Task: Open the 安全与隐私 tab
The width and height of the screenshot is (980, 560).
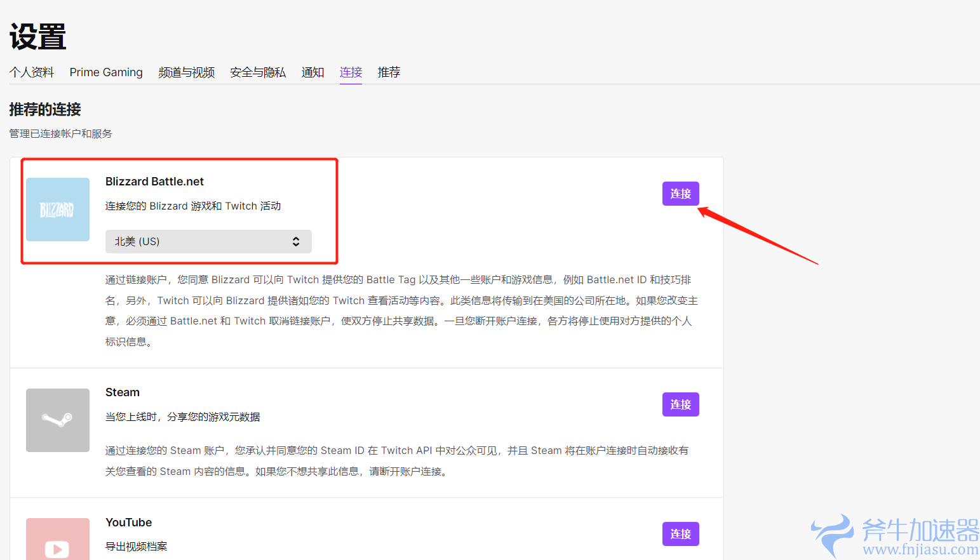Action: click(x=257, y=72)
